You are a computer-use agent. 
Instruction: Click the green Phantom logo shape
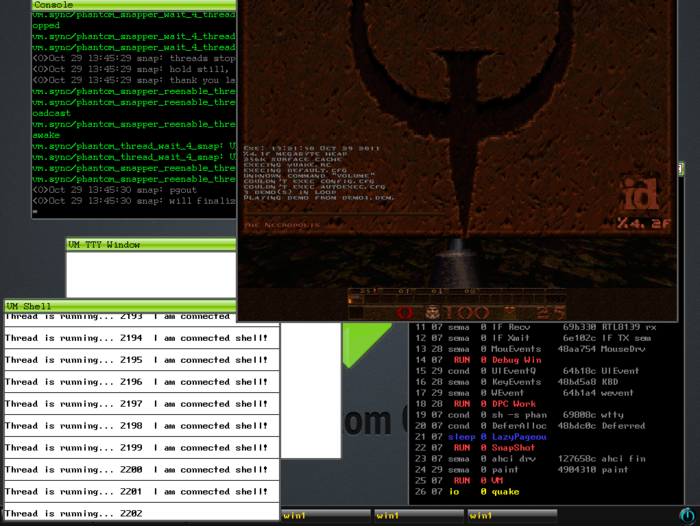pyautogui.click(x=367, y=345)
